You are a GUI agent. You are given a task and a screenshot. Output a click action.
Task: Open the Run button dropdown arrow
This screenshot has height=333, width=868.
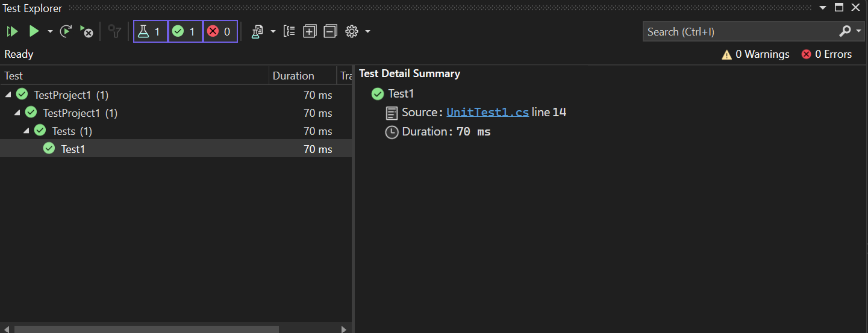50,31
